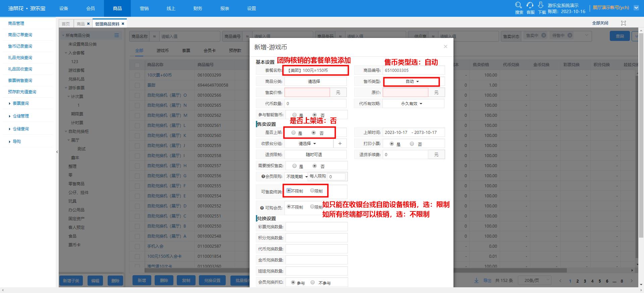Select 是 for 是否上架
This screenshot has height=293, width=644.
click(x=293, y=133)
